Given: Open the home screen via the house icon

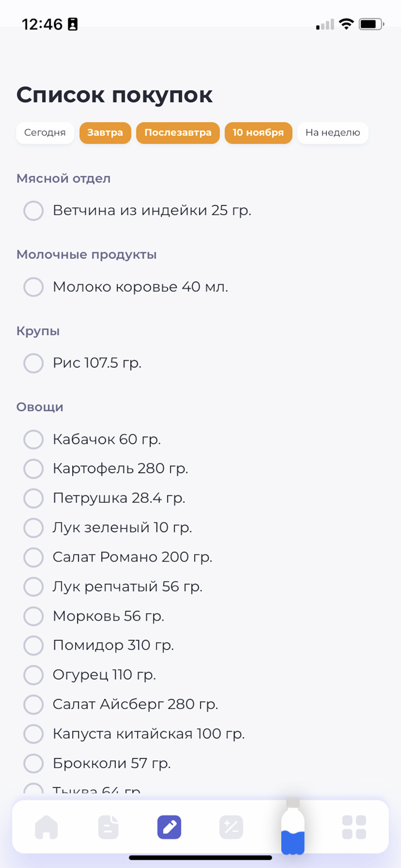Looking at the screenshot, I should (x=47, y=827).
